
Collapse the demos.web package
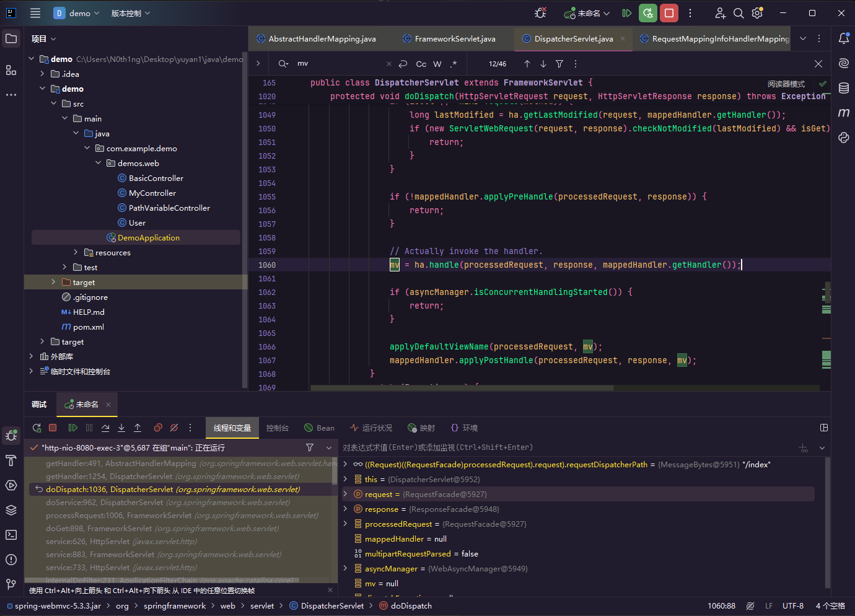[x=99, y=163]
